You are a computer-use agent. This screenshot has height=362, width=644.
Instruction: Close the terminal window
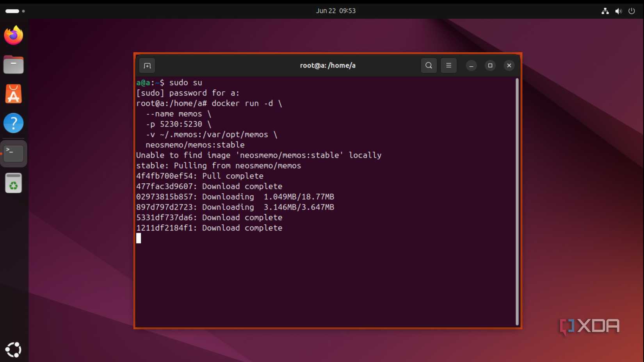509,66
